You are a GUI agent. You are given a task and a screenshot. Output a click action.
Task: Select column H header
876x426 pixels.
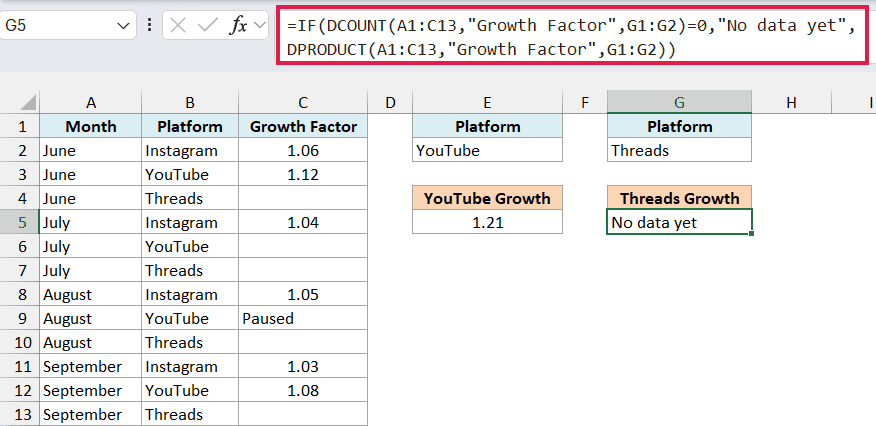point(791,102)
